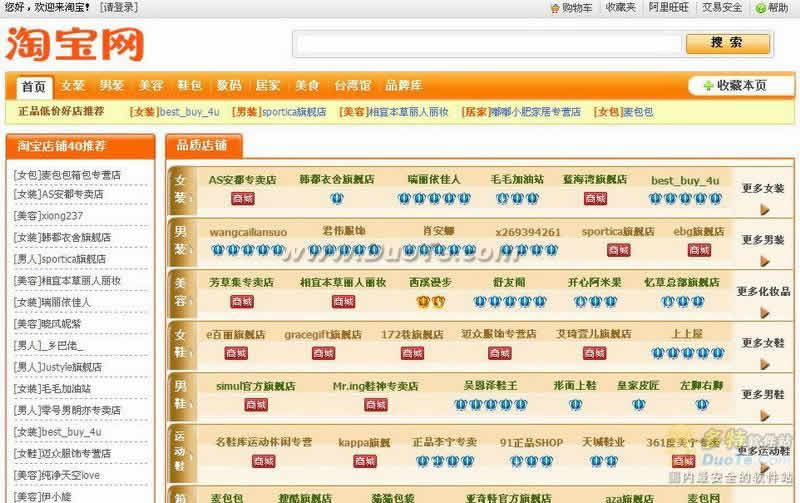This screenshot has height=503, width=800.
Task: Open sidebar item [男人]零号男朗亦专卖店
Action: [67, 410]
